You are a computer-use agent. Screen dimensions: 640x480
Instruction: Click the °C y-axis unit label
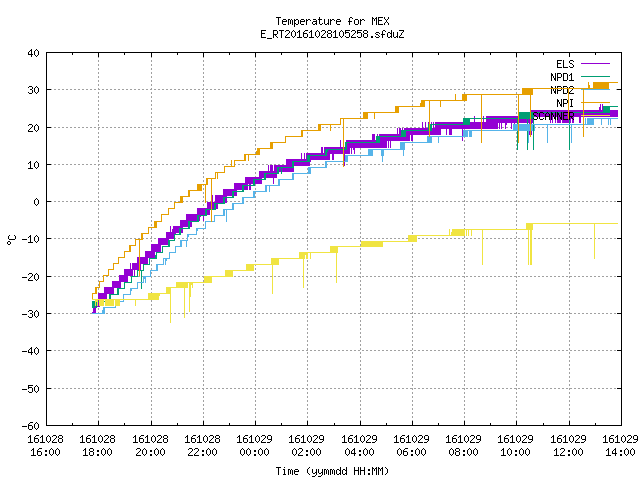[11, 240]
